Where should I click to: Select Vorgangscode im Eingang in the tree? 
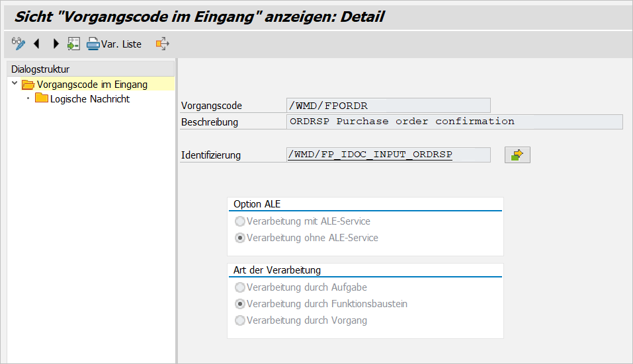pyautogui.click(x=92, y=85)
